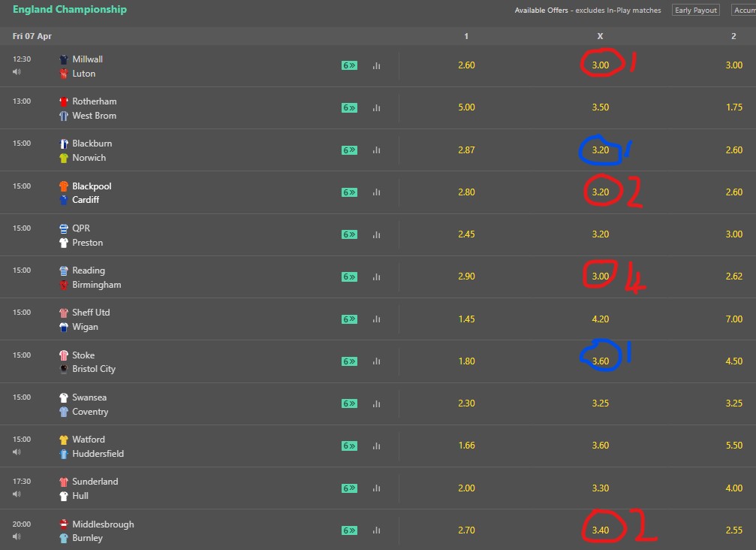Select Wigan away win odds 7.00

click(733, 319)
